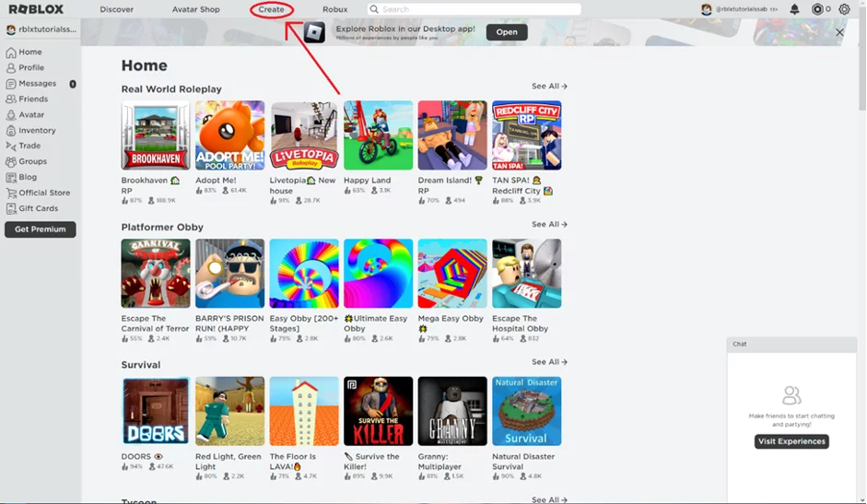
Task: Open Avatar from the left sidebar
Action: click(31, 115)
